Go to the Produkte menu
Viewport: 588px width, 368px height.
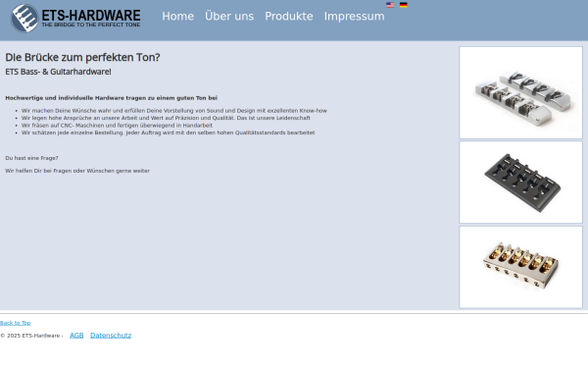tap(289, 16)
